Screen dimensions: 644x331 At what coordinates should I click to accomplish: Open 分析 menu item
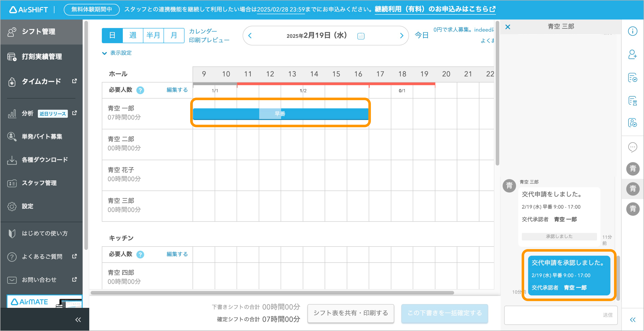tap(41, 113)
